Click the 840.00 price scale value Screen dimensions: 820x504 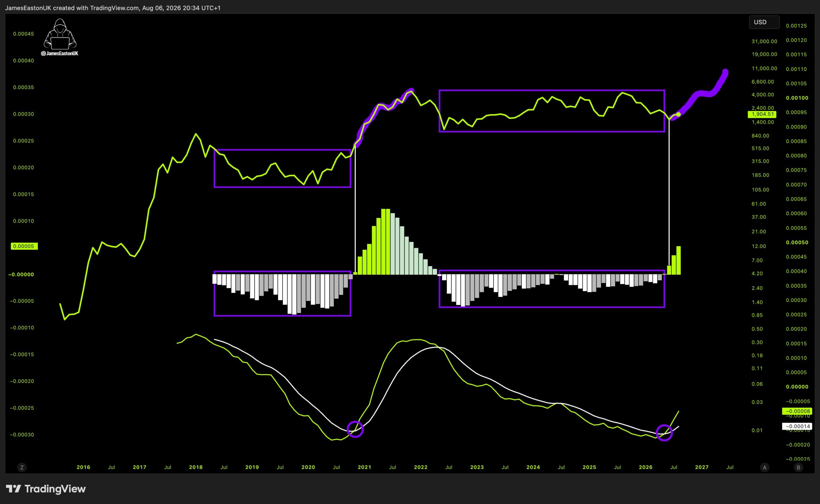[760, 136]
